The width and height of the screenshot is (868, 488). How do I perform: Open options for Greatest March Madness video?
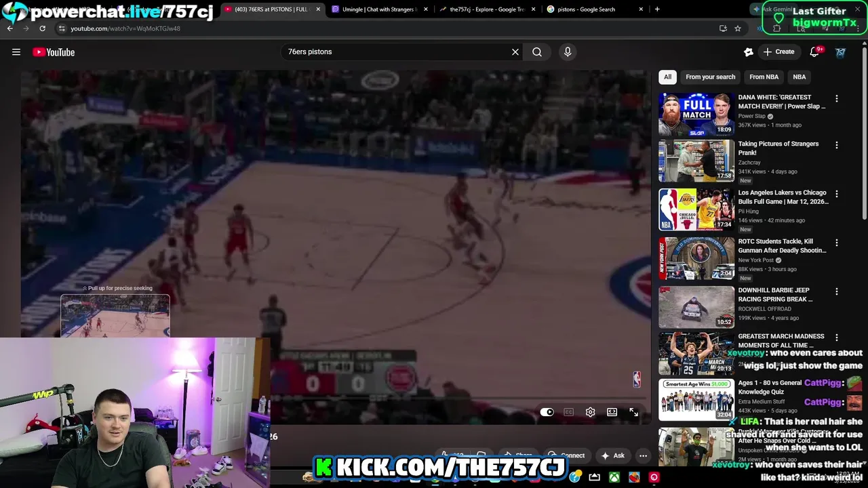coord(836,338)
